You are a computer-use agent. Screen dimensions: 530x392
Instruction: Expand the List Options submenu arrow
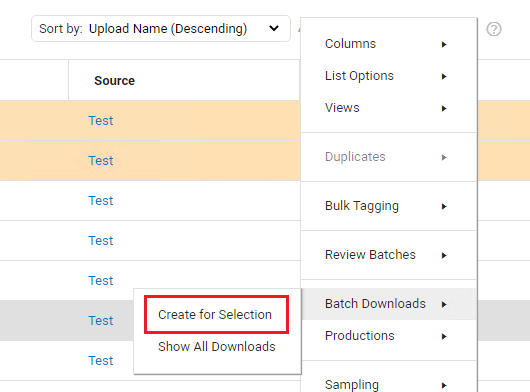(x=444, y=76)
